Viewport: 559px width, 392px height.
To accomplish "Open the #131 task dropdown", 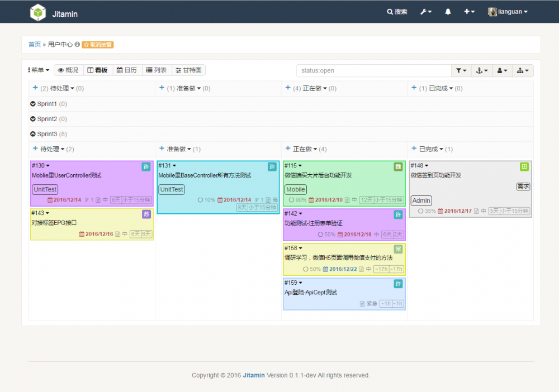I will click(x=167, y=165).
